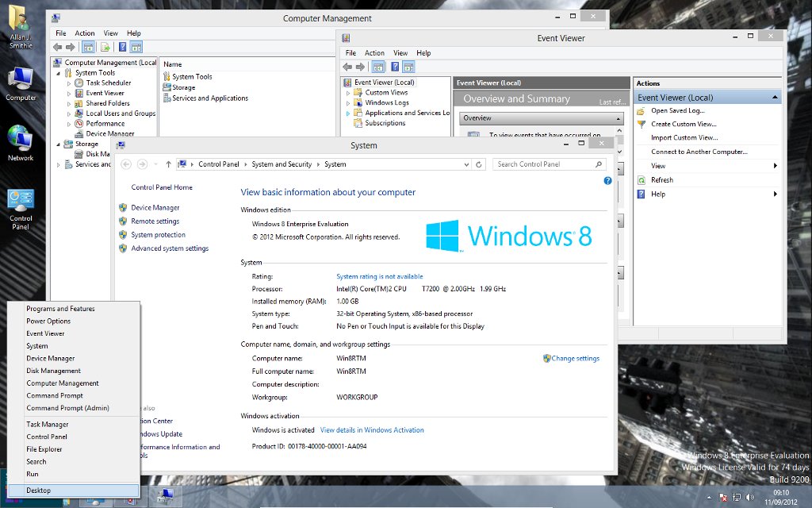Collapse System Tools node in tree

point(59,73)
